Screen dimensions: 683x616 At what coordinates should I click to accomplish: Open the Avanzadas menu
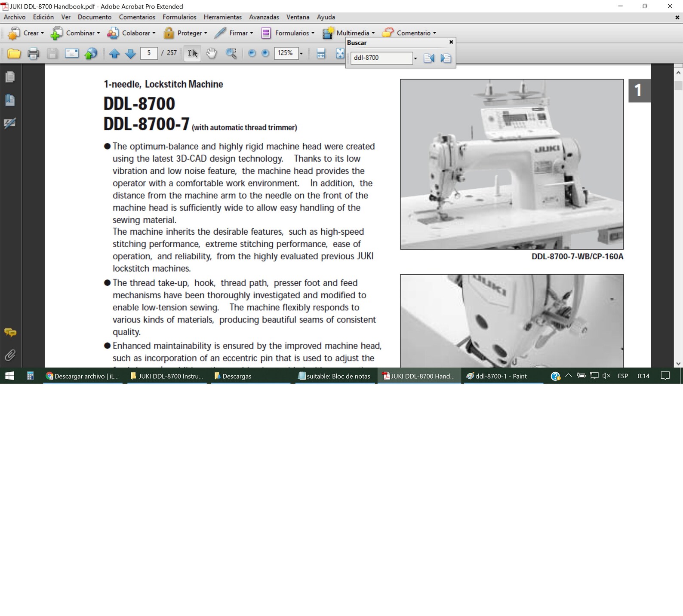point(264,17)
